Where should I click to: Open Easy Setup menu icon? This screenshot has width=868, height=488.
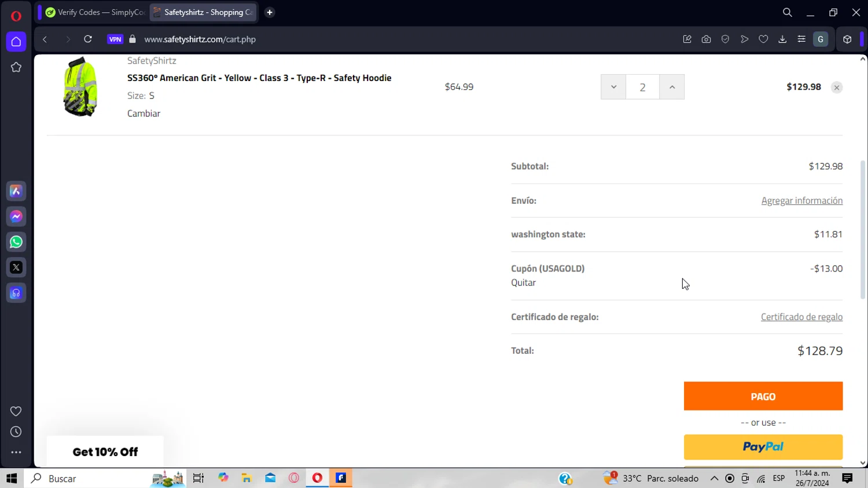tap(801, 39)
